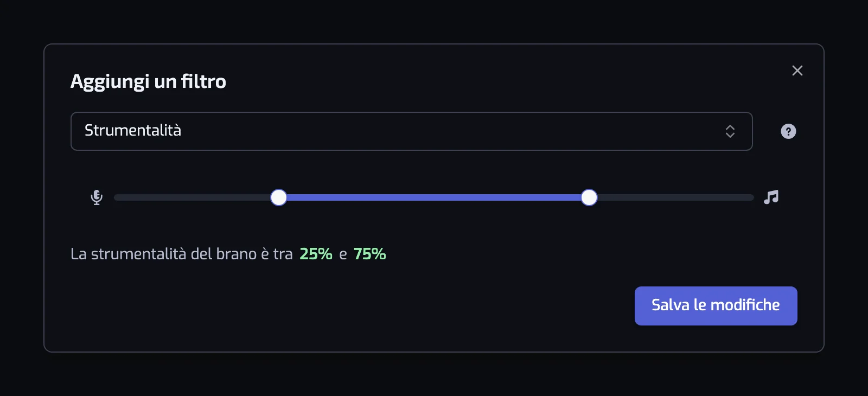Click the Strumentalità label text in selector

[133, 131]
